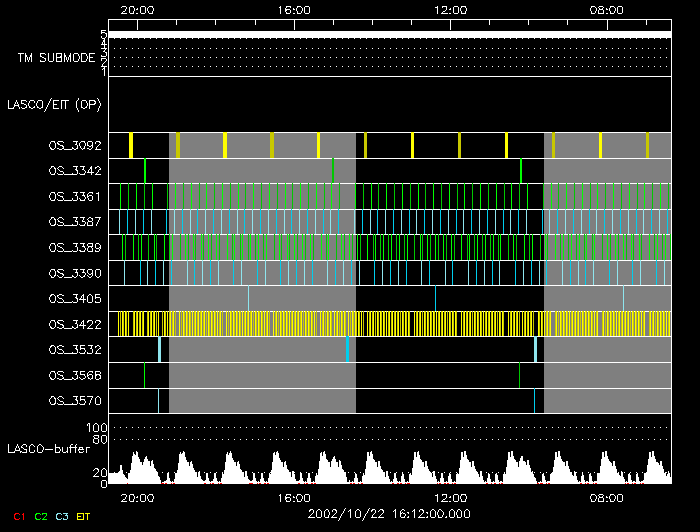Click the 12:00 tick on bottom axis

point(451,497)
